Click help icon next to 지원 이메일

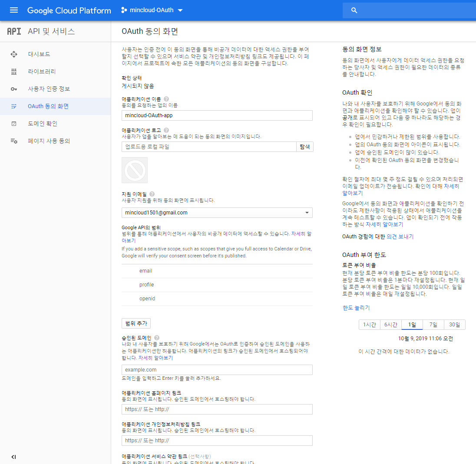click(152, 194)
